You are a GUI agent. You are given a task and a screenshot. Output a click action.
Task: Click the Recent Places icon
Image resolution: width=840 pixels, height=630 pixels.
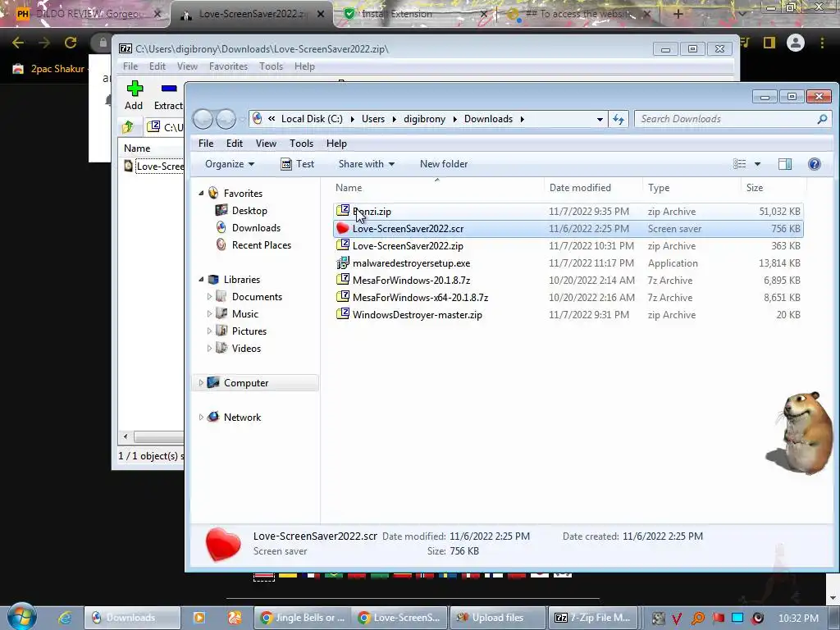[x=221, y=244]
